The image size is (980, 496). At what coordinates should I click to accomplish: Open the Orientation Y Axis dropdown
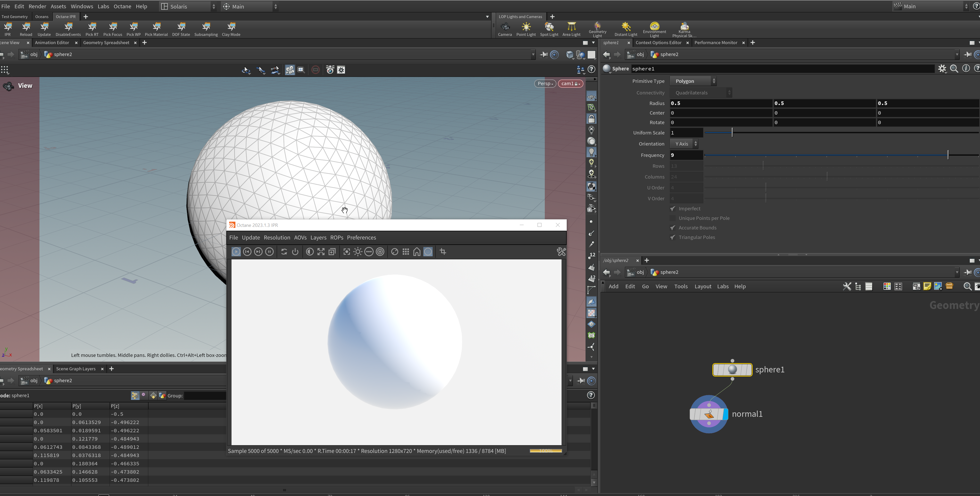click(684, 144)
